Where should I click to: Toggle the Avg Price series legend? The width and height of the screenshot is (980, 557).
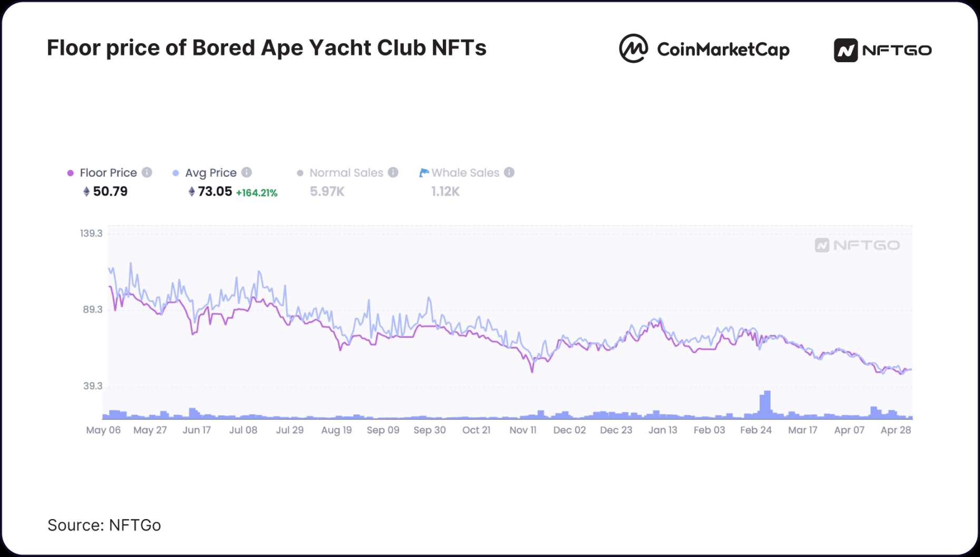(210, 172)
